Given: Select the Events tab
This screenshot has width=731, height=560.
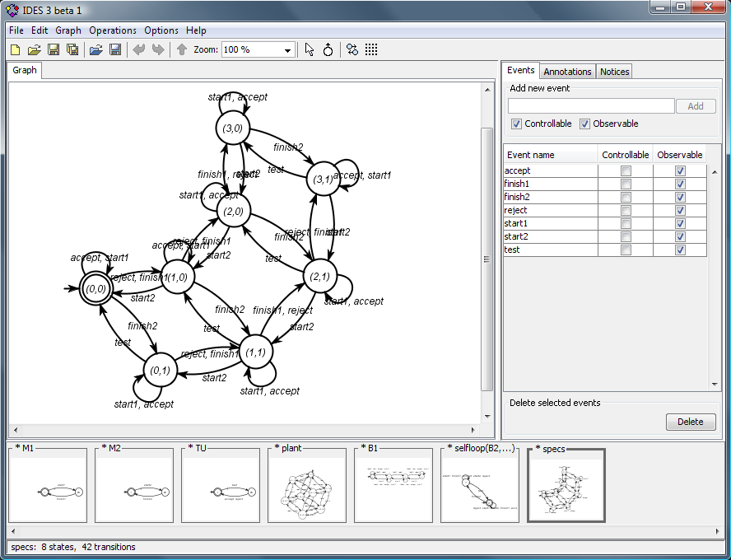Looking at the screenshot, I should click(521, 70).
